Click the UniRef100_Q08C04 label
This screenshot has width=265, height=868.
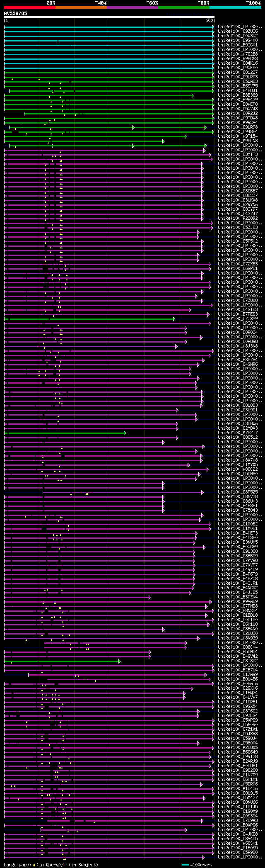pyautogui.click(x=238, y=647)
